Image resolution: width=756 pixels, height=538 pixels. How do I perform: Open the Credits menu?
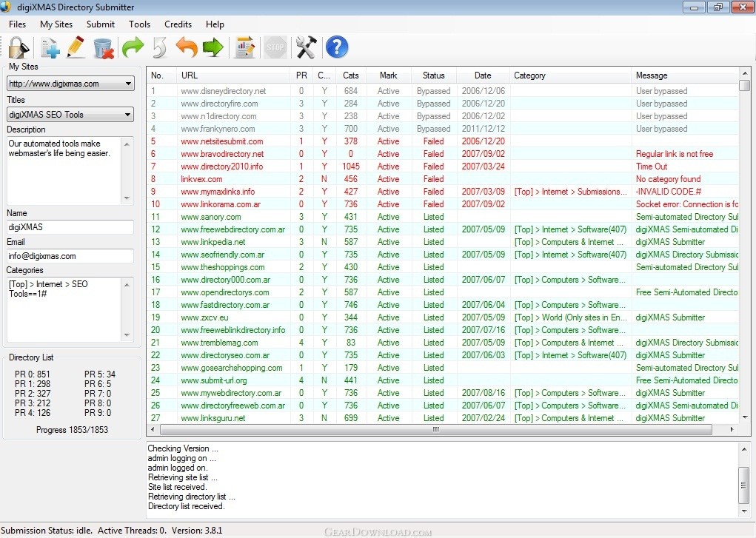tap(178, 24)
